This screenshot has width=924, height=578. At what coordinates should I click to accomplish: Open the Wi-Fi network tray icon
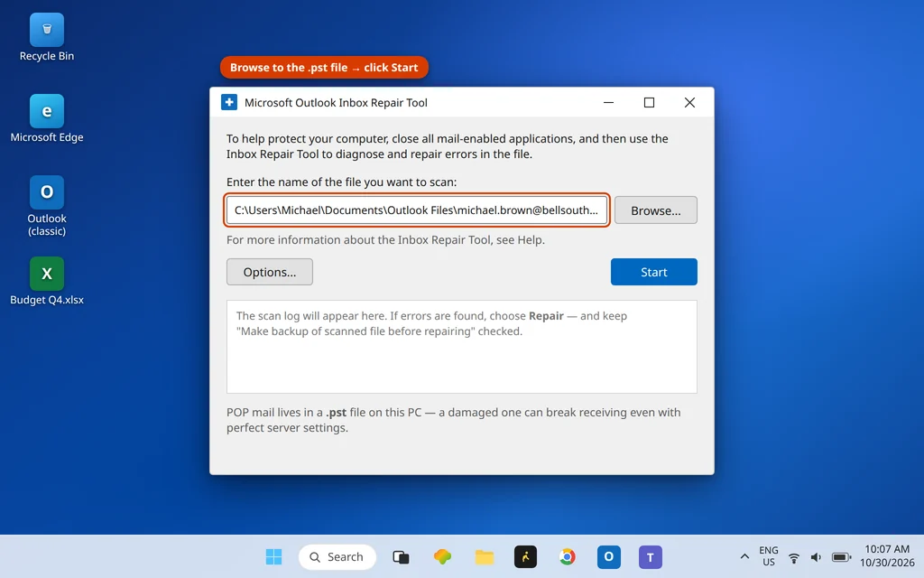coord(794,557)
